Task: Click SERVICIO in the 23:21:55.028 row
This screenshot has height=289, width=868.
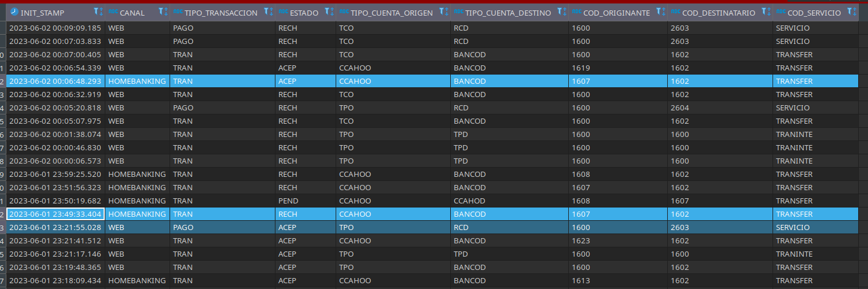Action: tap(816, 227)
